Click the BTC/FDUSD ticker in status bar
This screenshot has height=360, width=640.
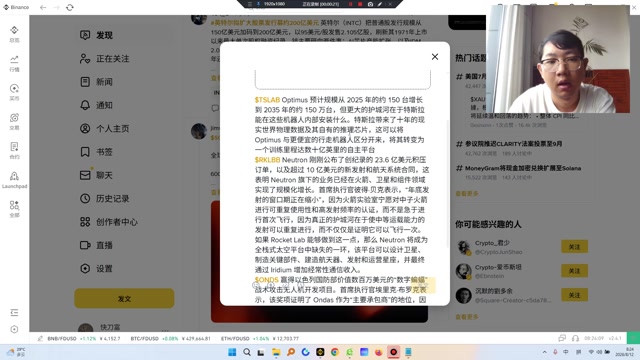point(171,339)
